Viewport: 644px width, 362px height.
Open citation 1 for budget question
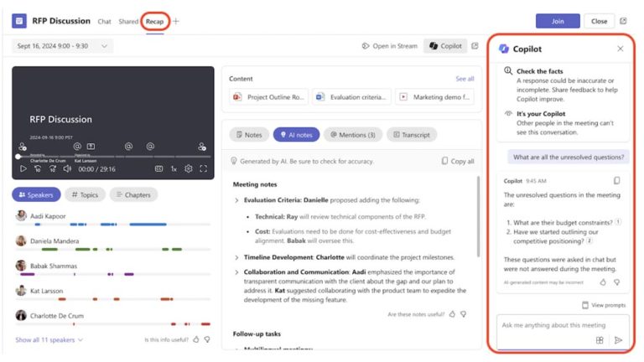[x=618, y=222]
